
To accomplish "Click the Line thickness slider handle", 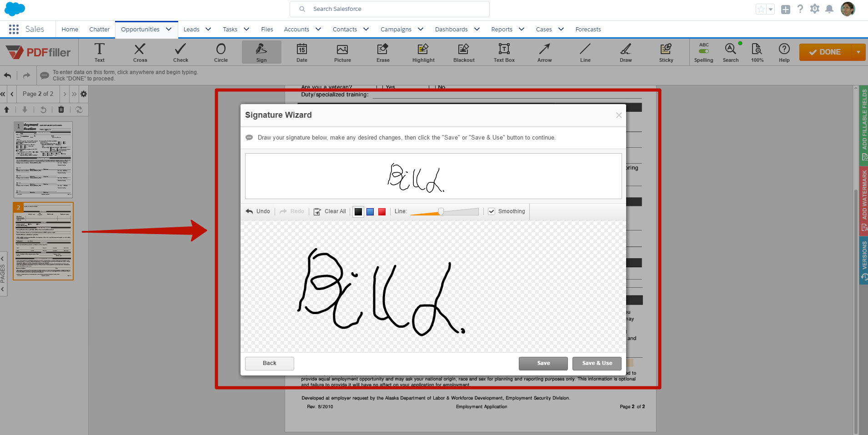I will tap(441, 211).
